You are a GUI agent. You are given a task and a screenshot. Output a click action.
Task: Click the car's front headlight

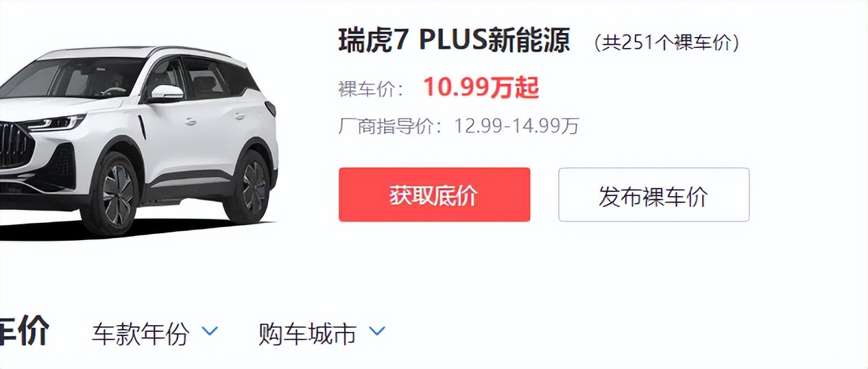pyautogui.click(x=55, y=123)
